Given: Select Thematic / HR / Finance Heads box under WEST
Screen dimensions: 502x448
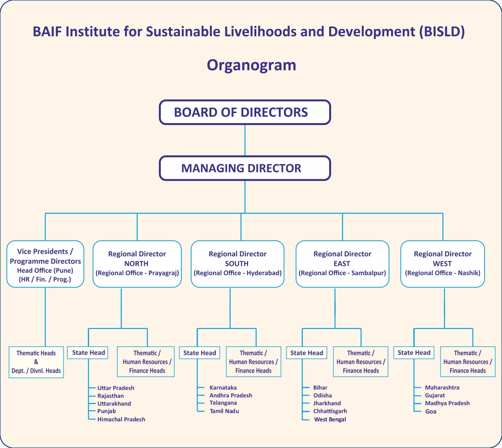Looking at the screenshot, I should [468, 362].
